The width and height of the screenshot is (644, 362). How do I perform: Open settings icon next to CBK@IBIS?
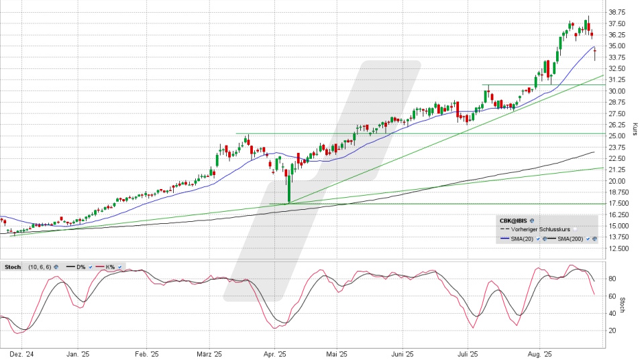click(532, 221)
